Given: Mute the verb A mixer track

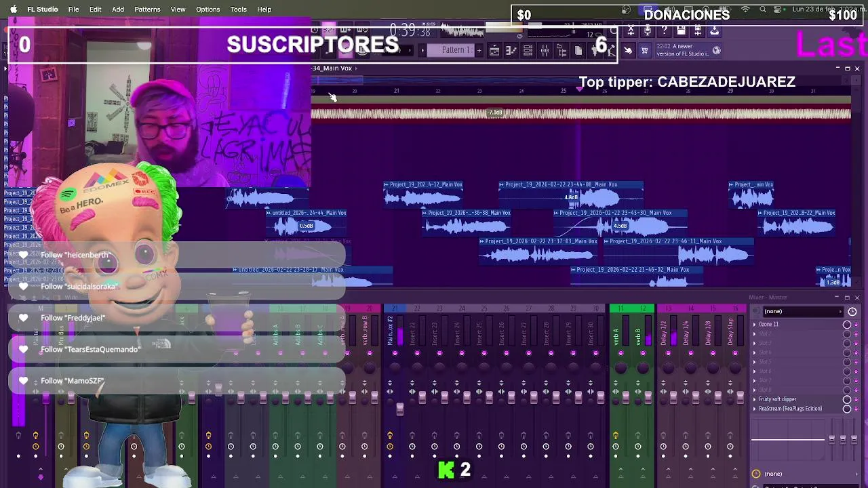Looking at the screenshot, I should click(620, 353).
